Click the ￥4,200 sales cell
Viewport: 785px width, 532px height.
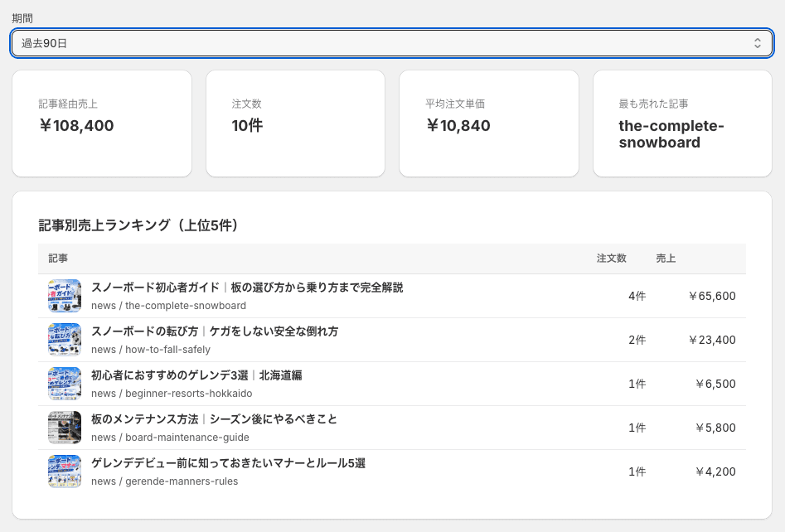715,472
